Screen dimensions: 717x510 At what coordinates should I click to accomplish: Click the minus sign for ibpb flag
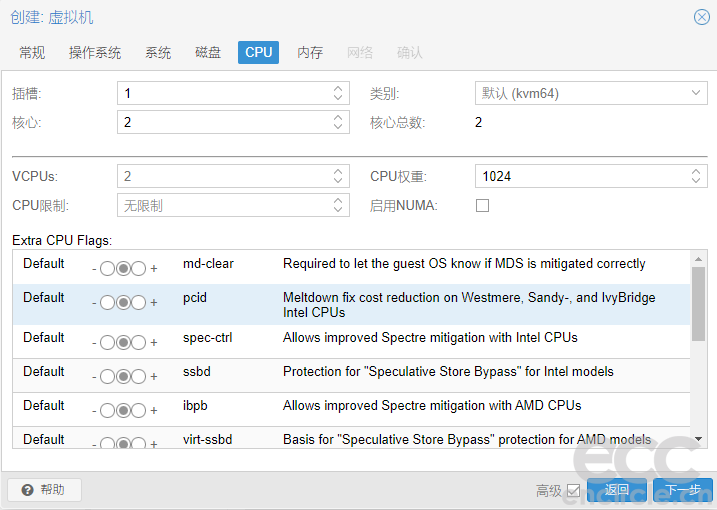(94, 412)
